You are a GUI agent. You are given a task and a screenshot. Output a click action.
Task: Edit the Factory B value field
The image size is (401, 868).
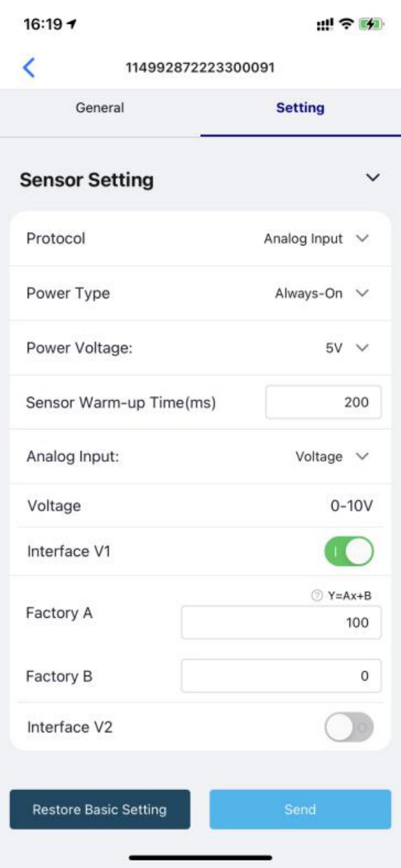tap(281, 676)
